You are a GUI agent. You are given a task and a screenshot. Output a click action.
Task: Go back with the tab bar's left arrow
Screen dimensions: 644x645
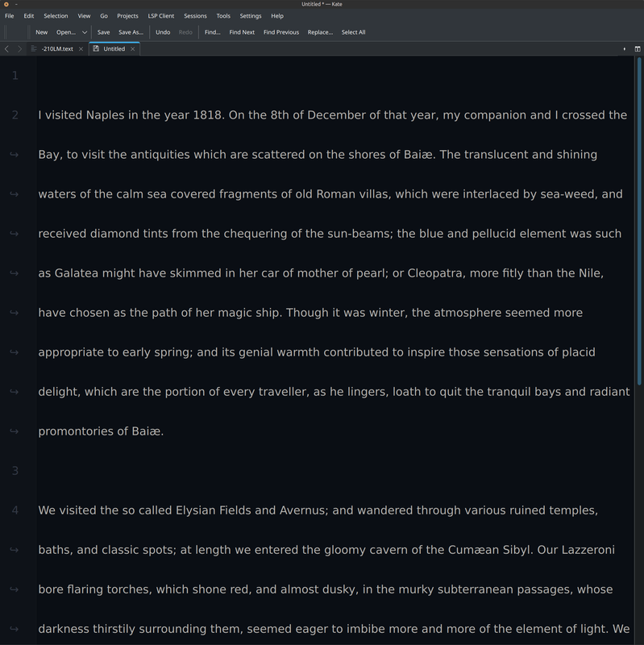6,49
